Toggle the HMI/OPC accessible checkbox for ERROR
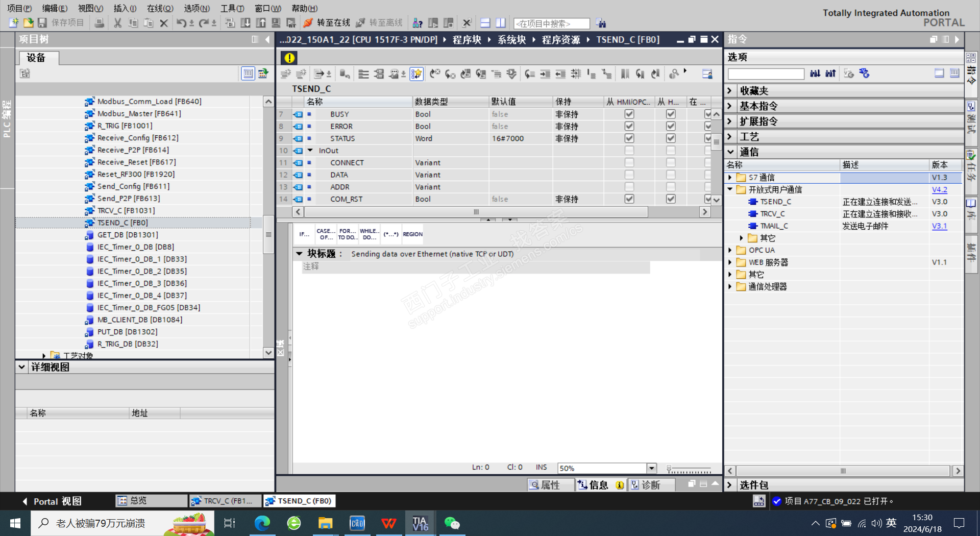Image resolution: width=980 pixels, height=536 pixels. [x=629, y=126]
